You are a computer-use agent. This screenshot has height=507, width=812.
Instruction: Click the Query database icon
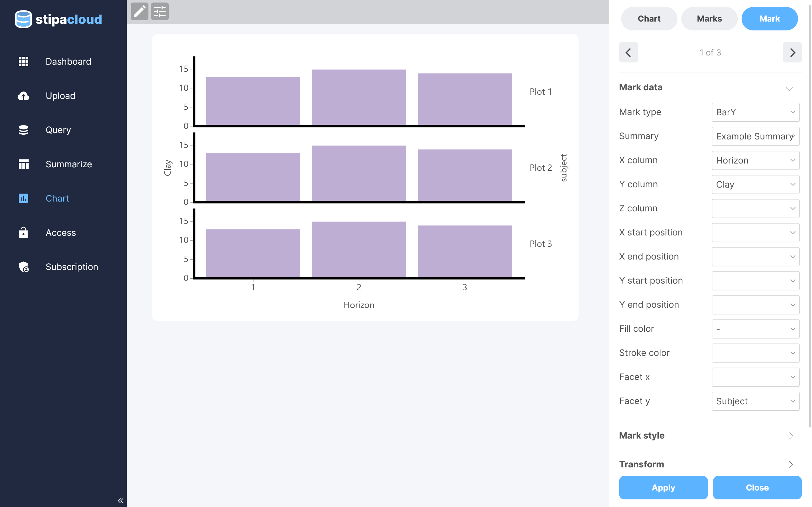23,130
